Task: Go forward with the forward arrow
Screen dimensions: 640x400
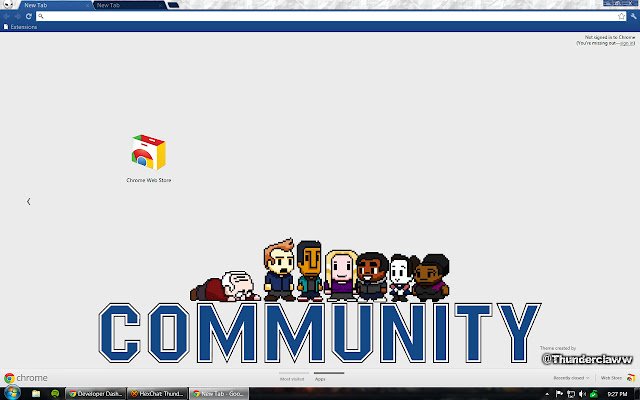Action: click(x=18, y=16)
